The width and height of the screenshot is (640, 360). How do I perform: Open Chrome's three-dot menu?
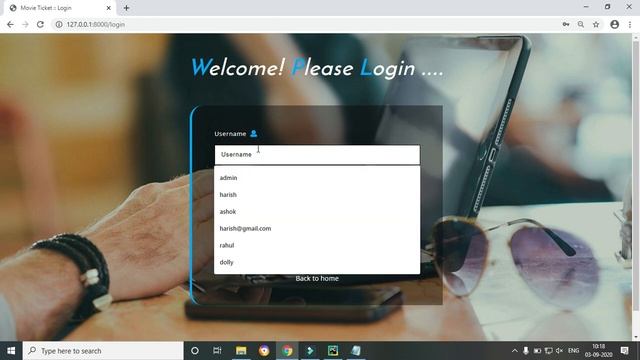(x=630, y=24)
